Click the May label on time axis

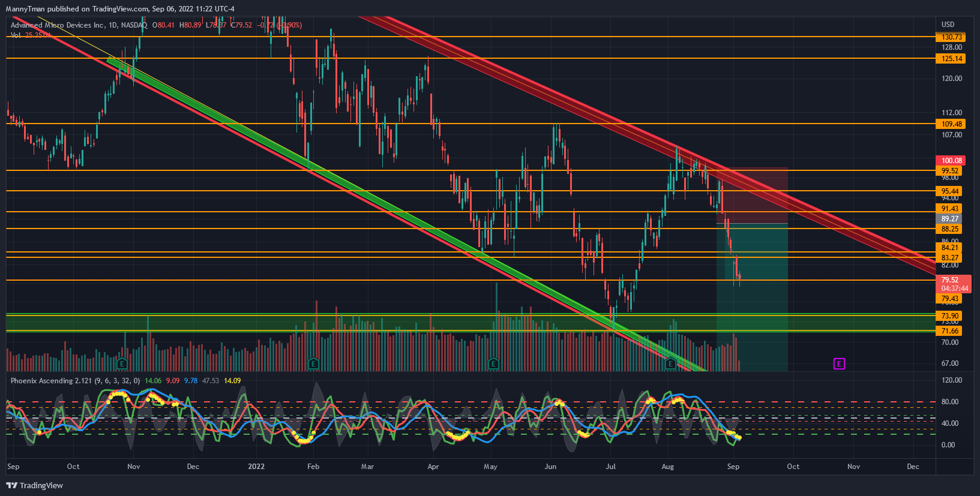coord(491,467)
